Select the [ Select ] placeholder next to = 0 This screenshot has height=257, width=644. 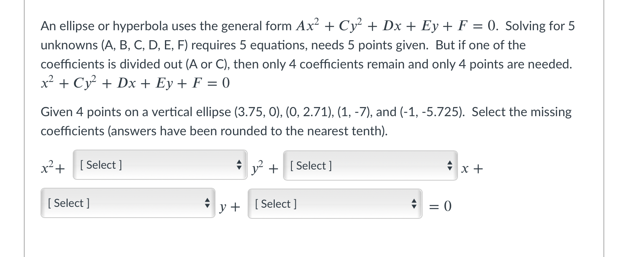276,204
